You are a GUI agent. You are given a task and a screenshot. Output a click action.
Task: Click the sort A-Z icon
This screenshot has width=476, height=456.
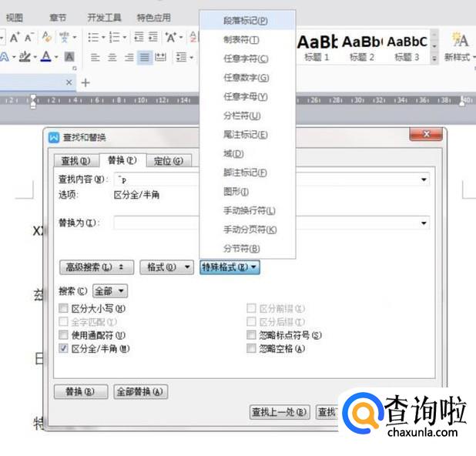193,37
